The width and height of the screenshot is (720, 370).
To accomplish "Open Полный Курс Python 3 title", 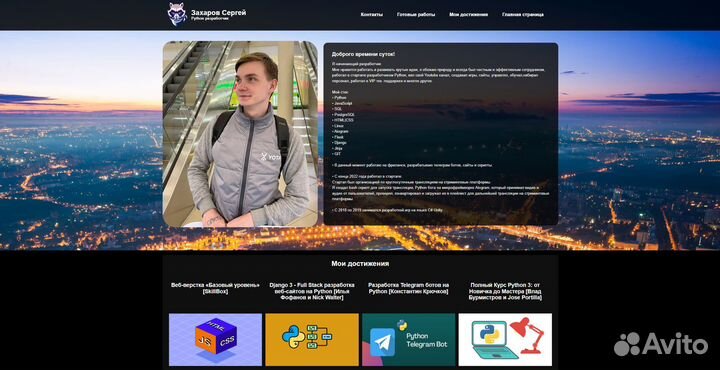I will pyautogui.click(x=505, y=291).
